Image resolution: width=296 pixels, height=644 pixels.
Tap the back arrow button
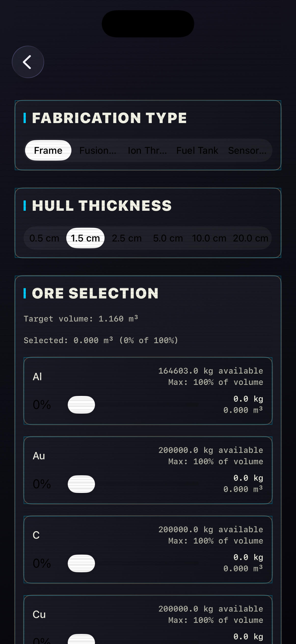(28, 62)
